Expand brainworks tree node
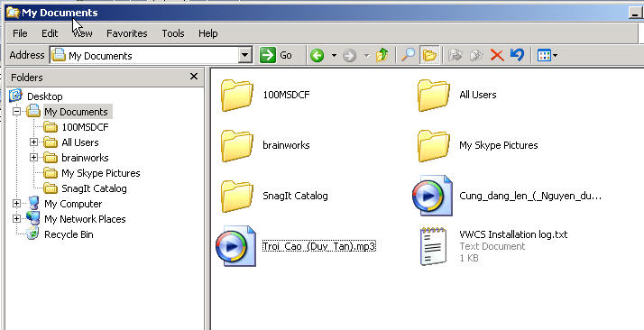This screenshot has width=644, height=330. [x=33, y=158]
